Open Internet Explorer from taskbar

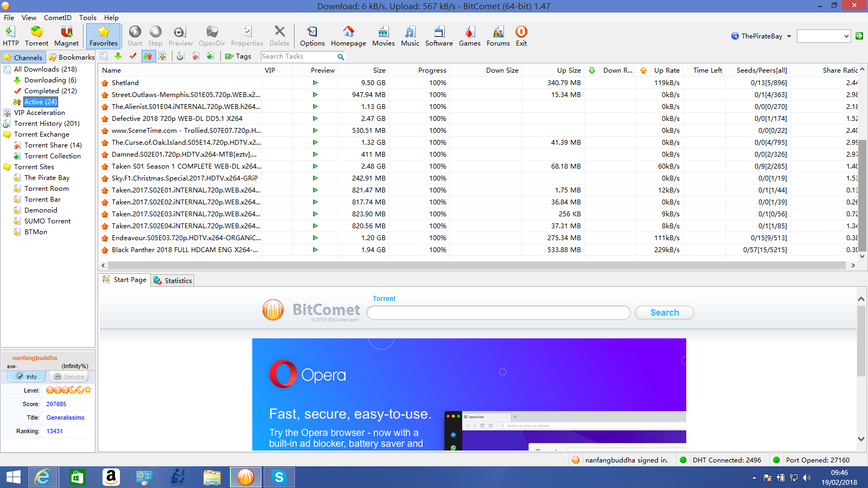pos(42,477)
